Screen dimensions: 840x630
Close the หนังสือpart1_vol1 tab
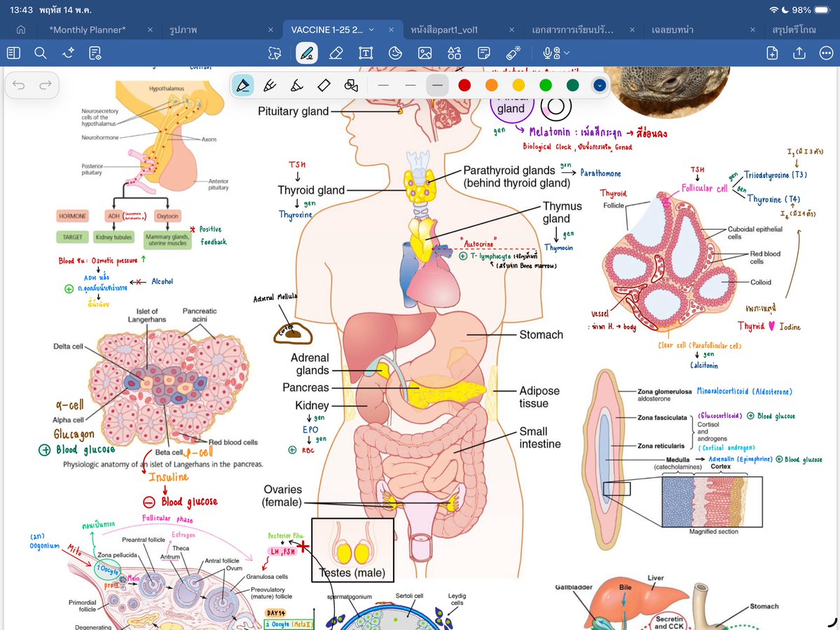tap(511, 30)
